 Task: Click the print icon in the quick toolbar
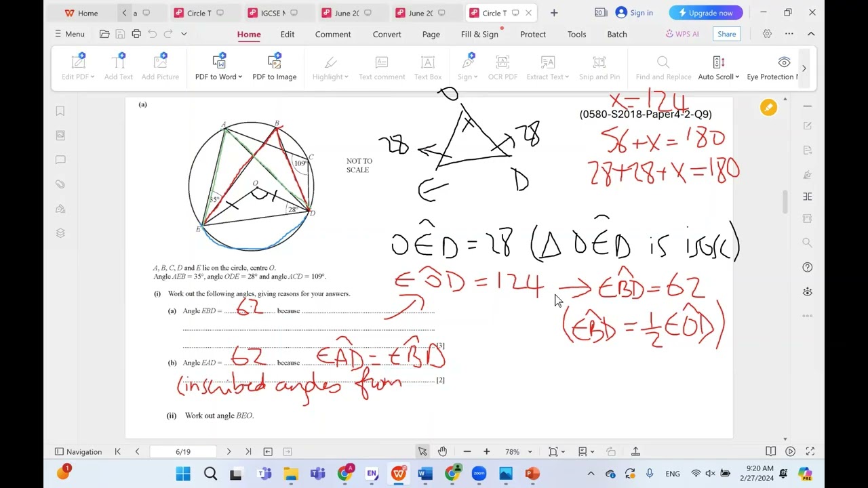tap(136, 34)
